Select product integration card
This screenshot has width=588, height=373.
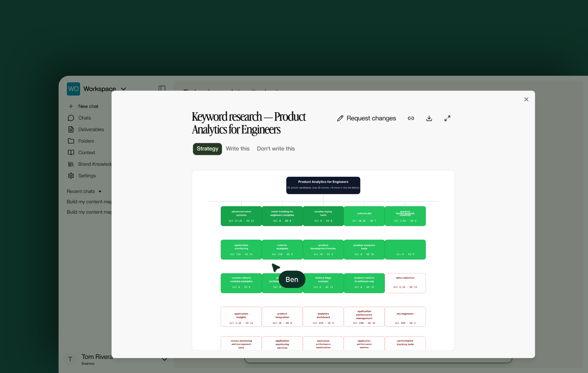tap(282, 317)
